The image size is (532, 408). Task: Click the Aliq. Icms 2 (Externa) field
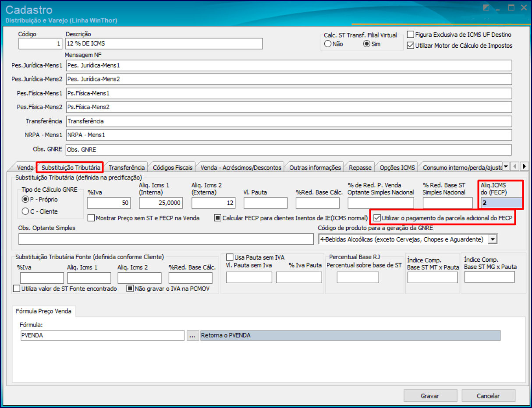213,203
